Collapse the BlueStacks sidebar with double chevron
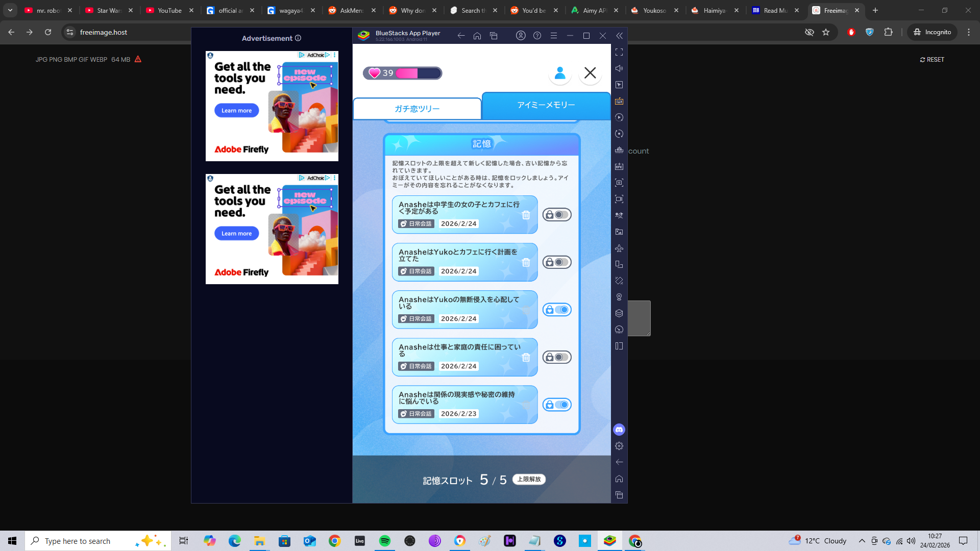Image resolution: width=980 pixels, height=551 pixels. pyautogui.click(x=619, y=36)
